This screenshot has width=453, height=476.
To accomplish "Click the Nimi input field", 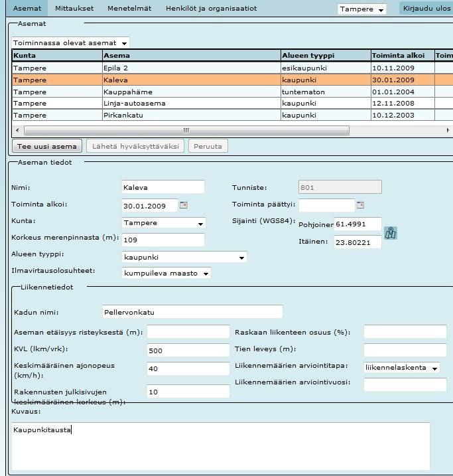I will point(163,187).
